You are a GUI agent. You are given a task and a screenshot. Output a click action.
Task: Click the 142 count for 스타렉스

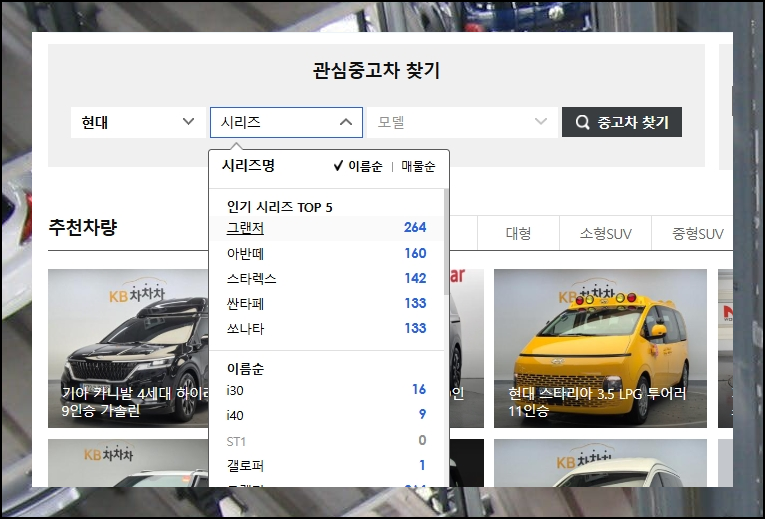[415, 278]
